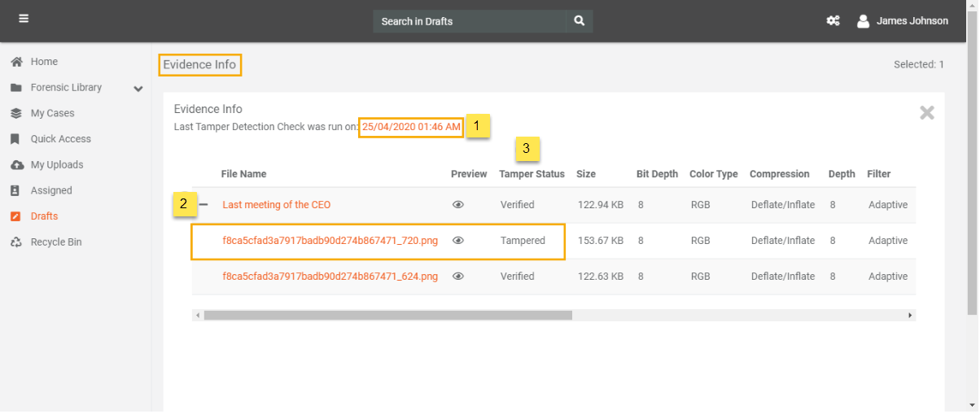Expand the Forensic Library chevron
Screen dimensions: 980x414
[x=138, y=89]
